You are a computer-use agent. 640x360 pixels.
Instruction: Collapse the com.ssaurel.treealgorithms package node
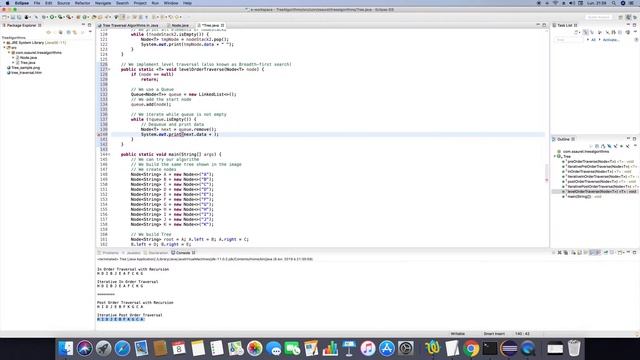click(9, 53)
